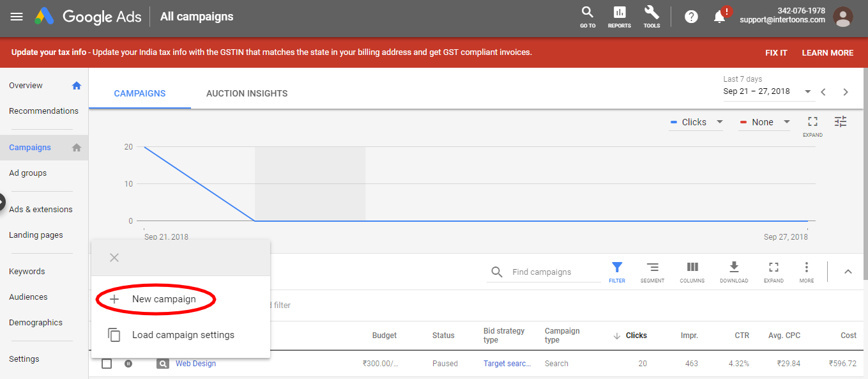Open Ad groups in the sidebar
Image resolution: width=868 pixels, height=379 pixels.
27,173
